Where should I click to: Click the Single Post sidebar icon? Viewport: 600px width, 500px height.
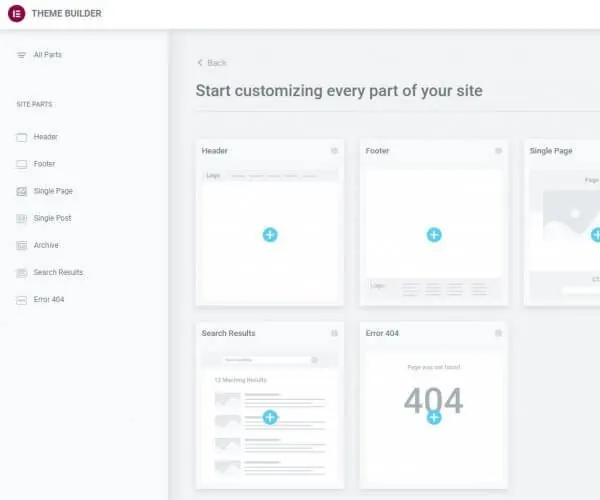pos(21,218)
